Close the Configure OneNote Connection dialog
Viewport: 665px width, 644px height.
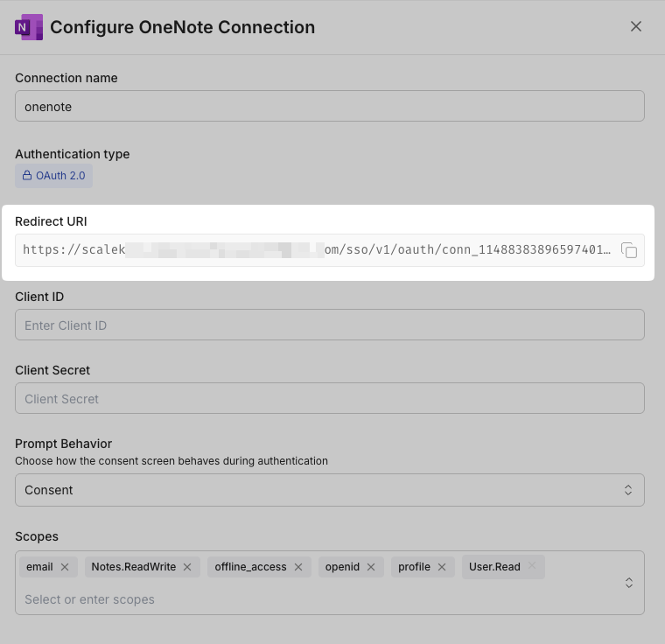636,26
